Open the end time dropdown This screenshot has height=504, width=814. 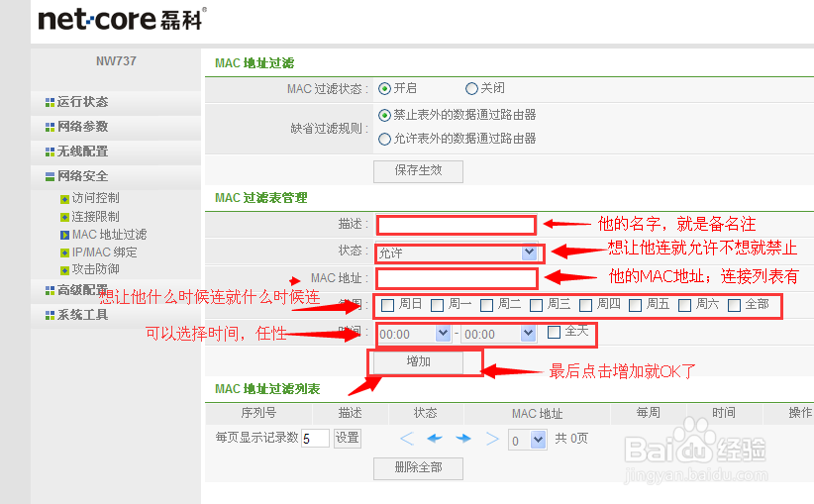pyautogui.click(x=499, y=334)
